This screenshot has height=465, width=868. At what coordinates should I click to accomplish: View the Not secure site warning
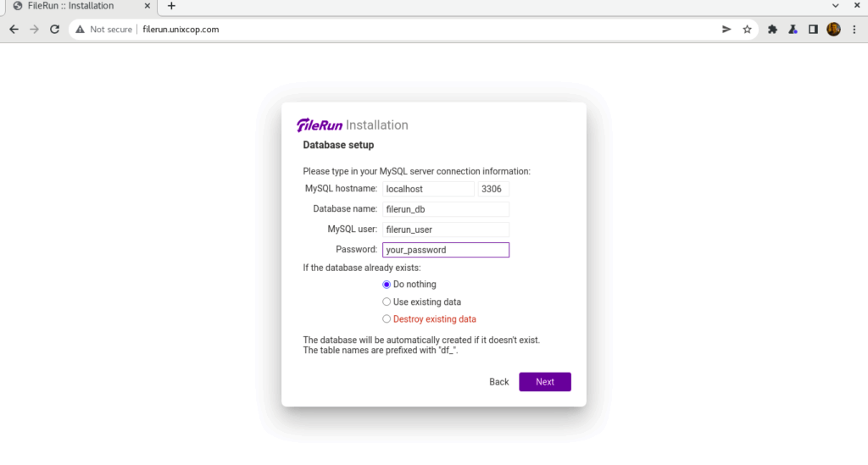(x=104, y=30)
